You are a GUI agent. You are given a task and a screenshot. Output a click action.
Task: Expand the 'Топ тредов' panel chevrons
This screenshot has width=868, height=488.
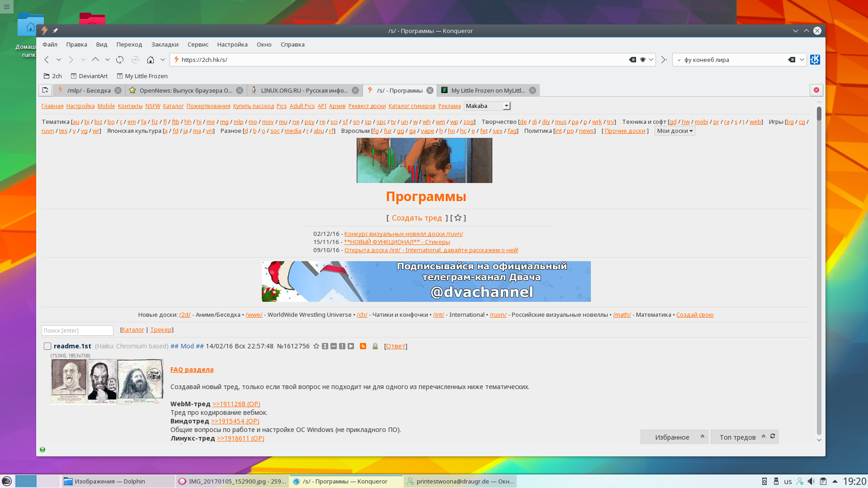[764, 436]
